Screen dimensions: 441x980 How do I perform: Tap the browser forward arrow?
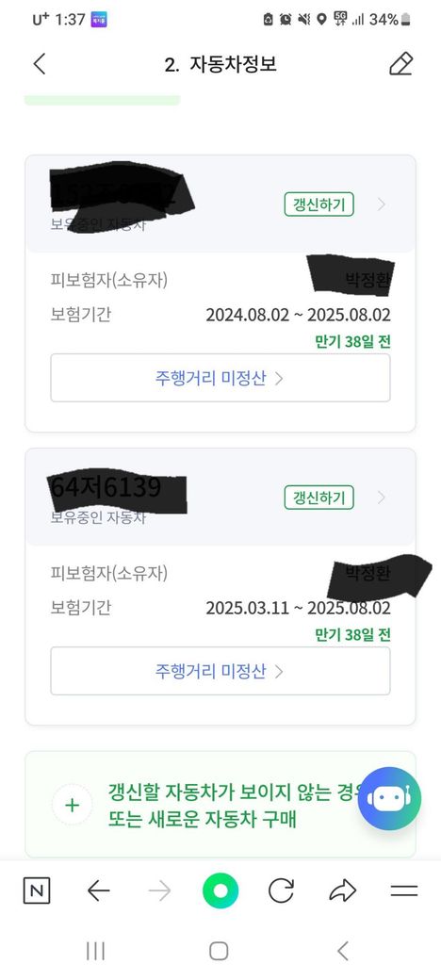[x=159, y=890]
